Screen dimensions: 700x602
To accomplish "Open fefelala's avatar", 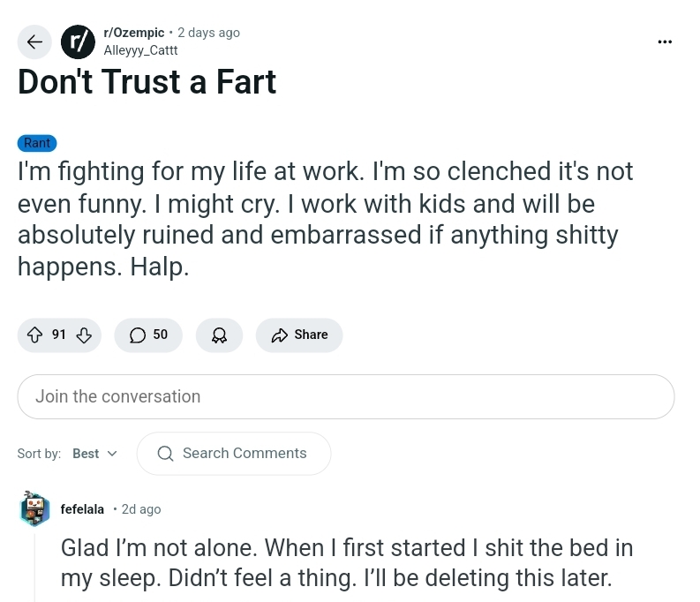I will click(35, 509).
